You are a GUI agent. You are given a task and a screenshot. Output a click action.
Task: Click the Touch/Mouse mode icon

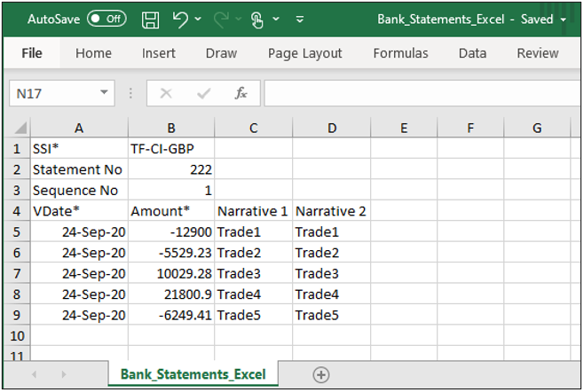click(x=258, y=19)
